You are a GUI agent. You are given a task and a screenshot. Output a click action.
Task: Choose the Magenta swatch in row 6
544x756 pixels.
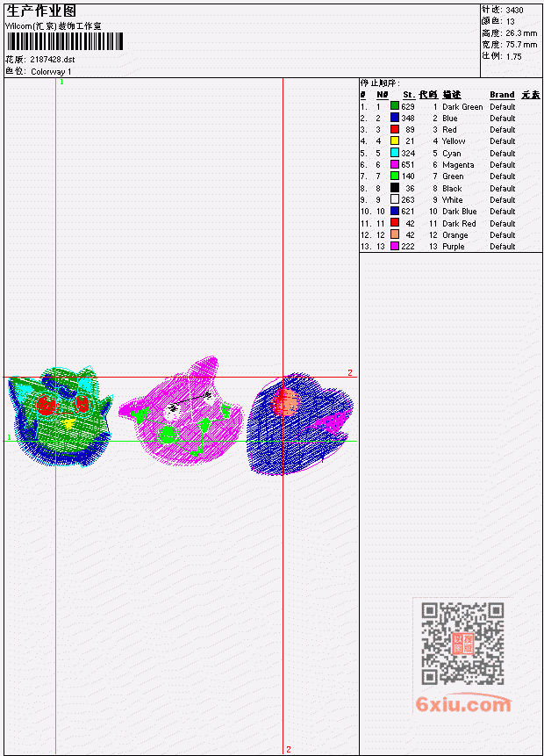click(395, 164)
